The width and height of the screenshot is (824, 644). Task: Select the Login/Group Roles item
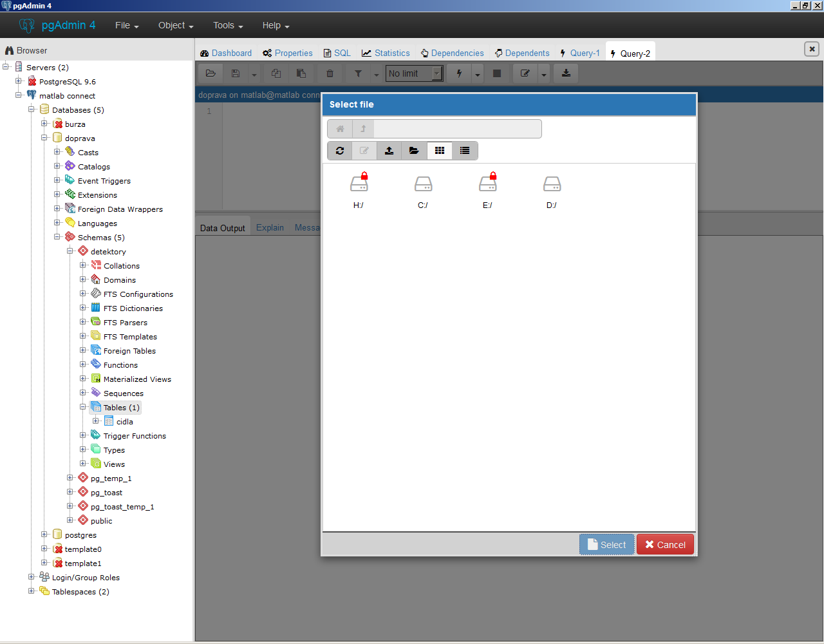point(86,578)
